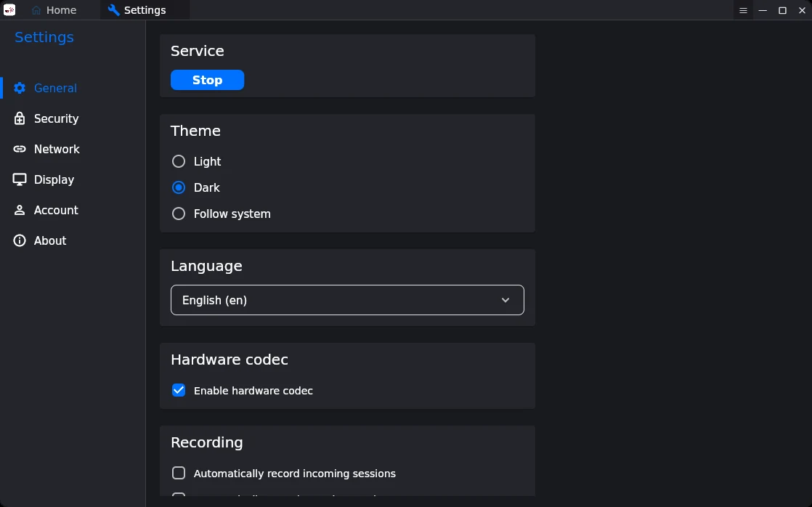
Task: Click the Account person icon
Action: (20, 210)
